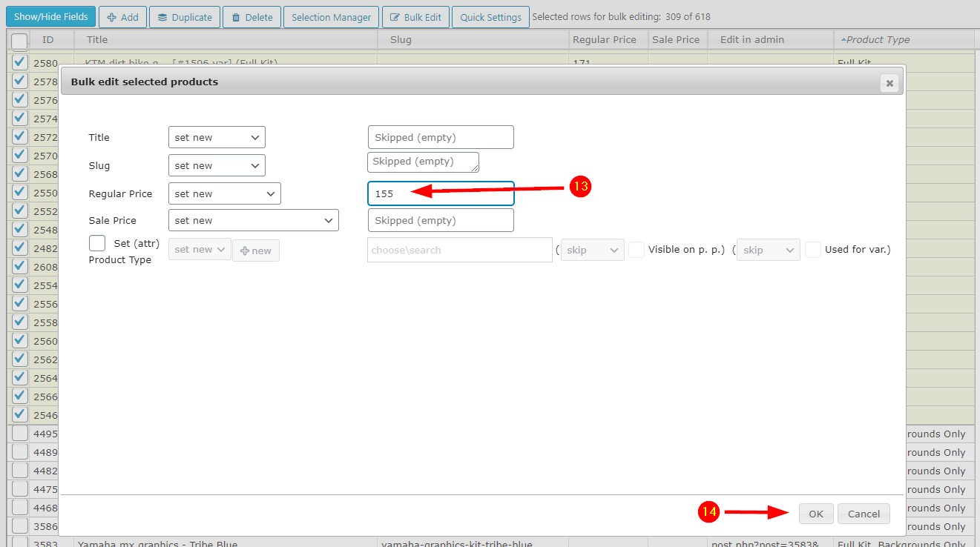Image resolution: width=980 pixels, height=547 pixels.
Task: Click the Duplicate button in toolbar
Action: [x=184, y=17]
